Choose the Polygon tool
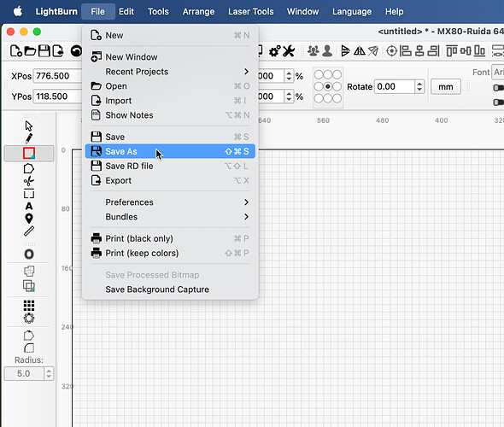Screen dimensions: 504x427 (x=28, y=168)
